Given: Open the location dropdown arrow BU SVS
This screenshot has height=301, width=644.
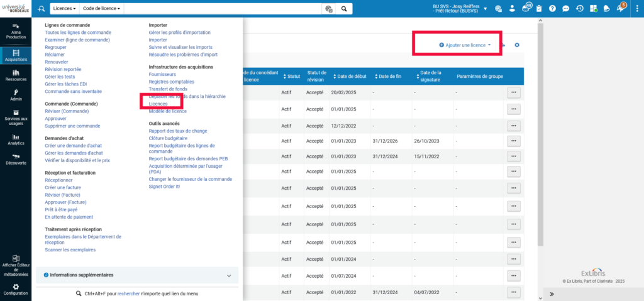Looking at the screenshot, I should (x=486, y=8).
